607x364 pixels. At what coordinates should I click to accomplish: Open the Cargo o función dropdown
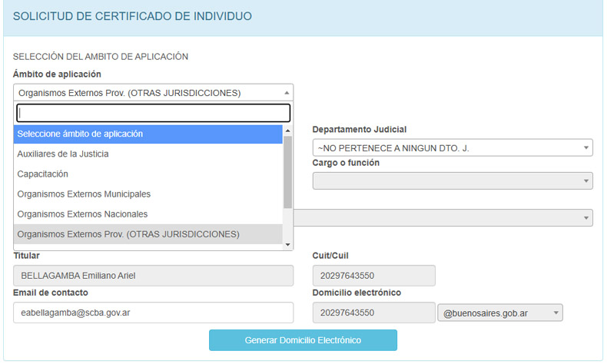(x=452, y=180)
